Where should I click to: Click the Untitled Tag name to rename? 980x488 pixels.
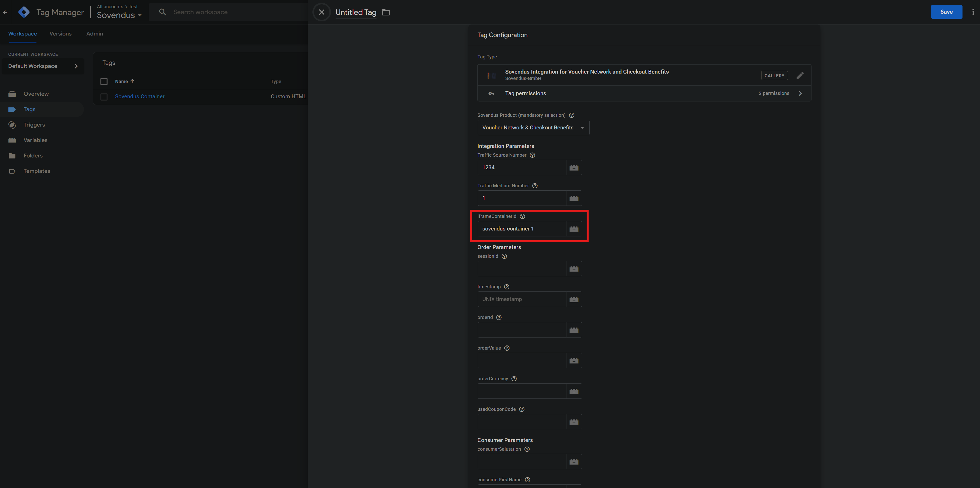point(356,13)
